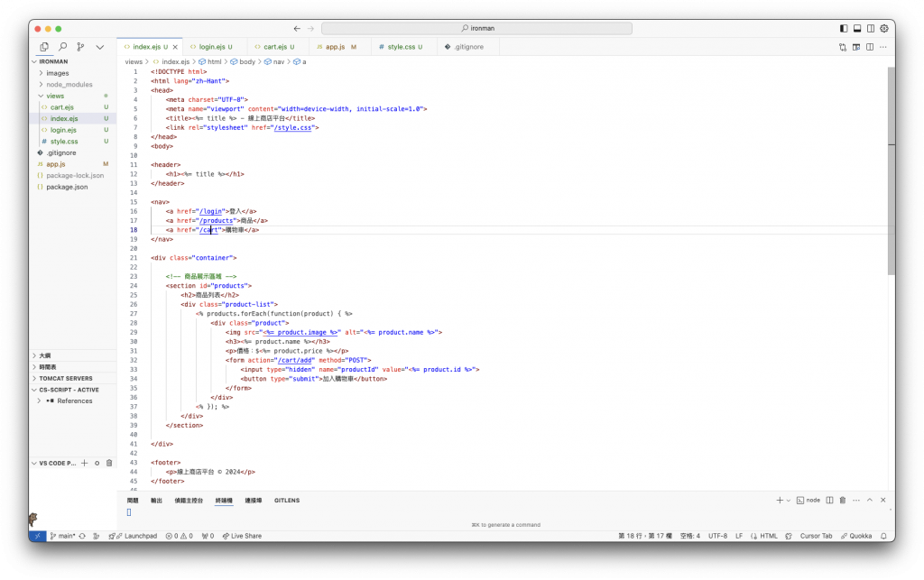Screen dimensions: 924x580
Task: Open the 偵錯主控台 debug console tab
Action: (189, 501)
